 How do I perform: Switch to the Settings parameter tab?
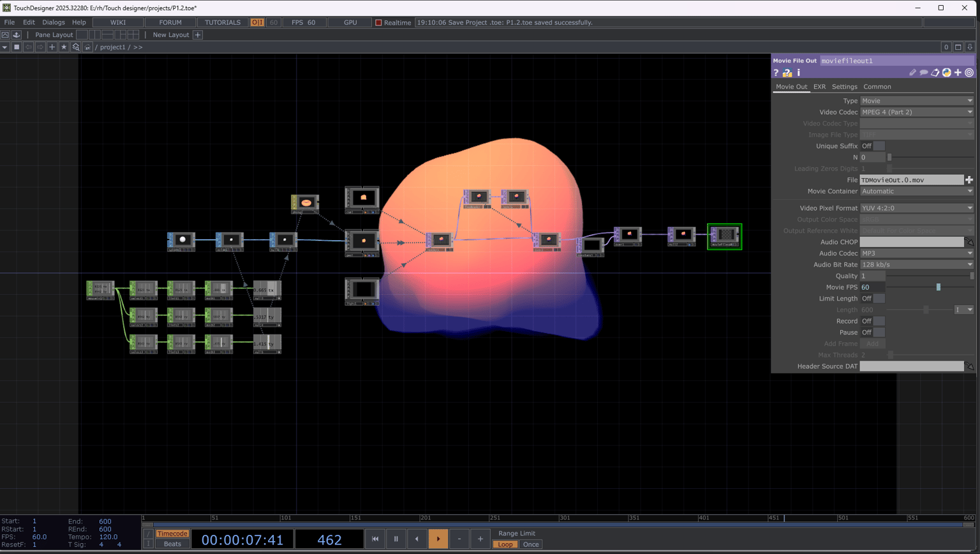click(x=844, y=87)
